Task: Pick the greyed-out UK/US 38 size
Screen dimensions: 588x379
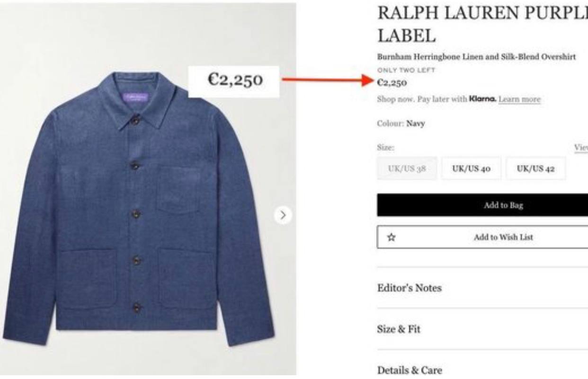Action: 407,169
